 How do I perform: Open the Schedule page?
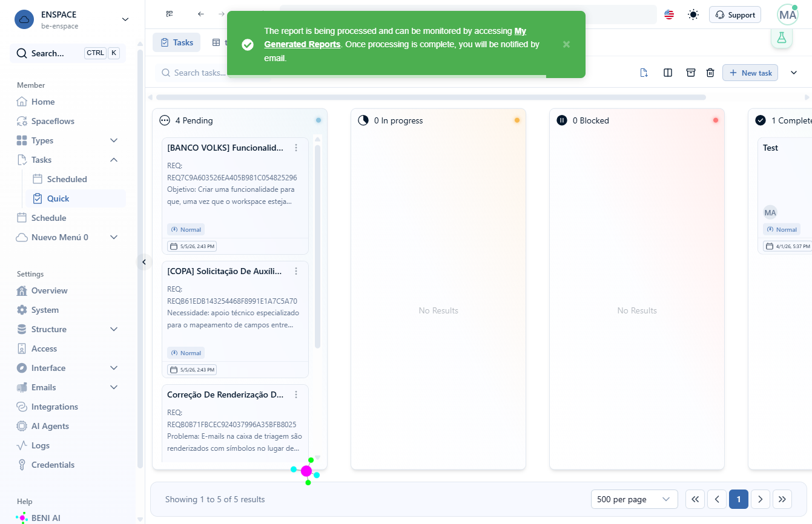point(48,218)
